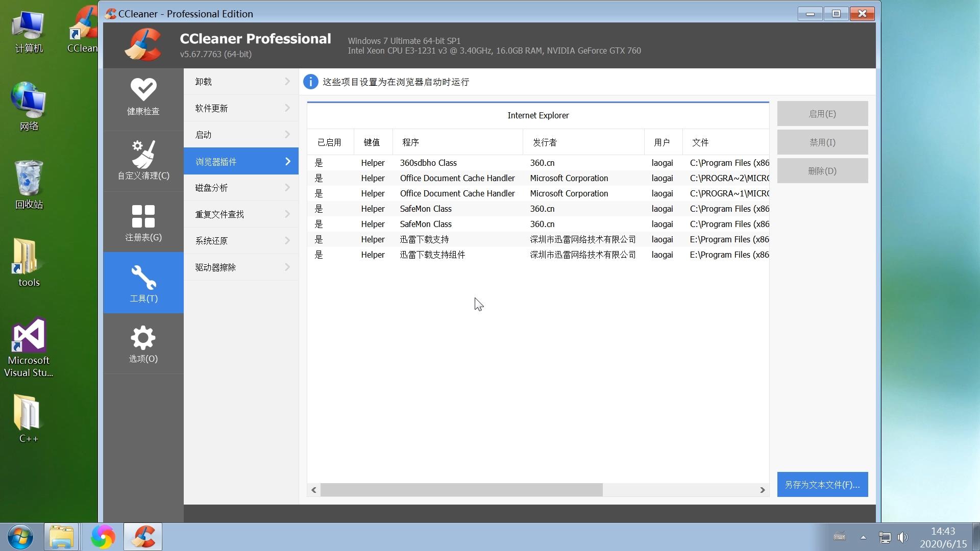Open the 系统还原 section

[241, 241]
